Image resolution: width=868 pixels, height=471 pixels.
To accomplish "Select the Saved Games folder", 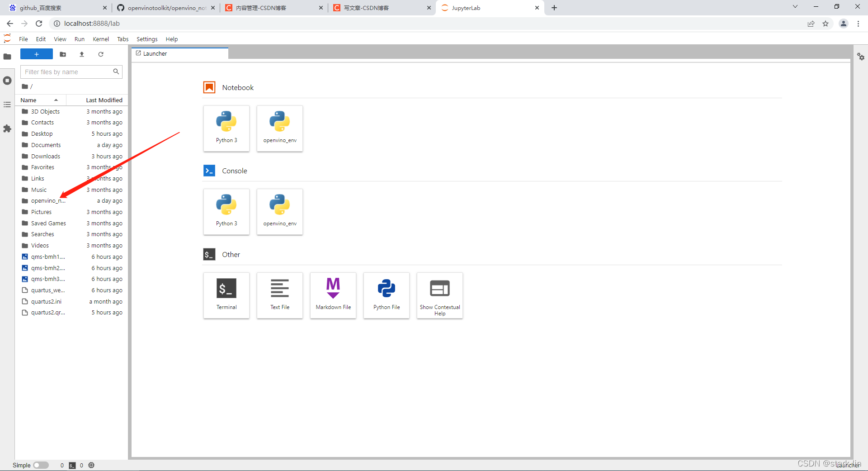I will [x=72, y=224].
